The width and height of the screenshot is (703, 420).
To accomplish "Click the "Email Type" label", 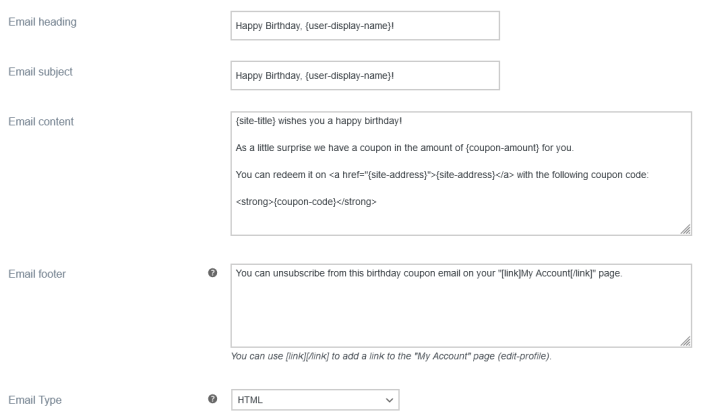I will 36,399.
